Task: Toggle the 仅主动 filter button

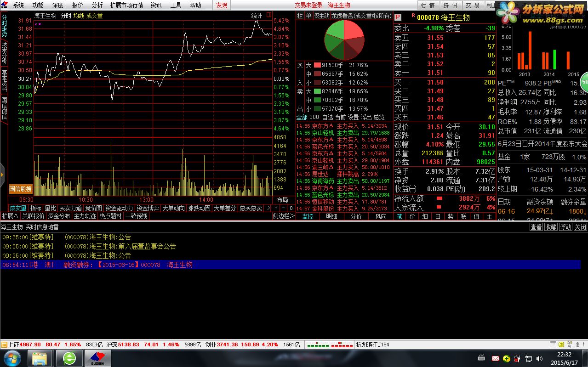Action: [321, 16]
